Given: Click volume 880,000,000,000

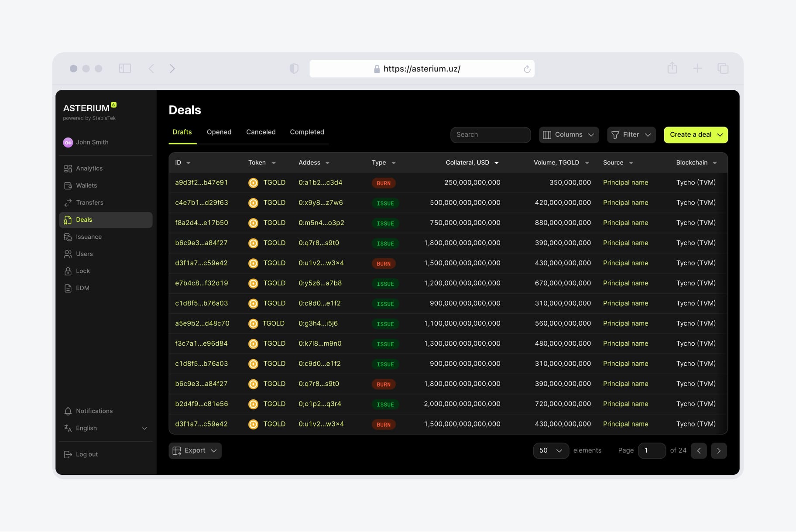Looking at the screenshot, I should tap(563, 223).
